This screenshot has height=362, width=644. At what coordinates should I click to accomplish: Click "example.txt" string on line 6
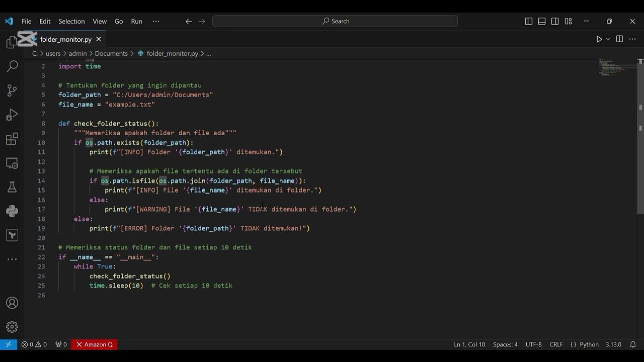130,105
